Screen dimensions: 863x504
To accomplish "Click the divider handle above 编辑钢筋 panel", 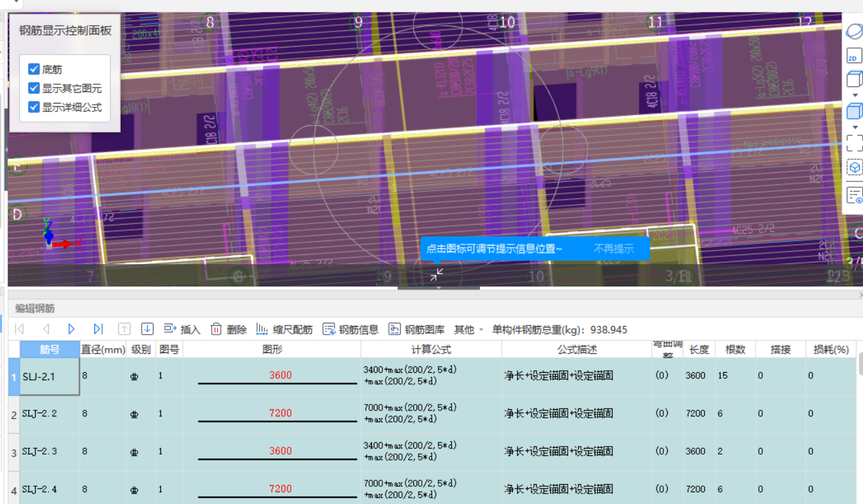I will (438, 288).
